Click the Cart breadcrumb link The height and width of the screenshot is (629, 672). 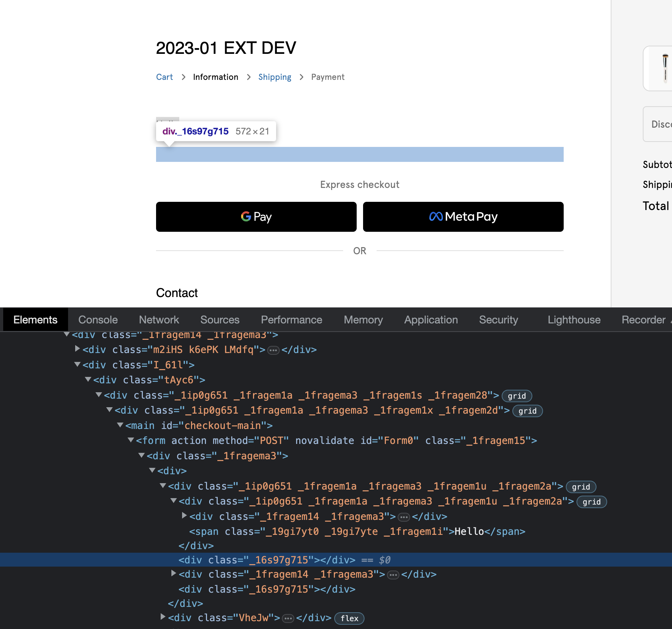click(164, 77)
